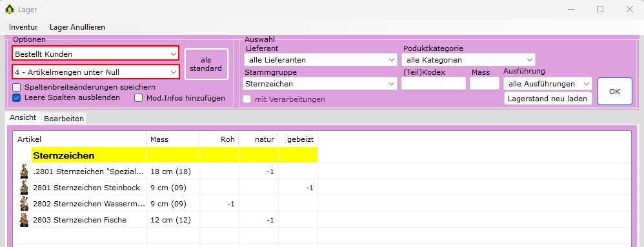Screen dimensions: 644x247
Task: Click Lagerstand neu laden button
Action: [547, 99]
